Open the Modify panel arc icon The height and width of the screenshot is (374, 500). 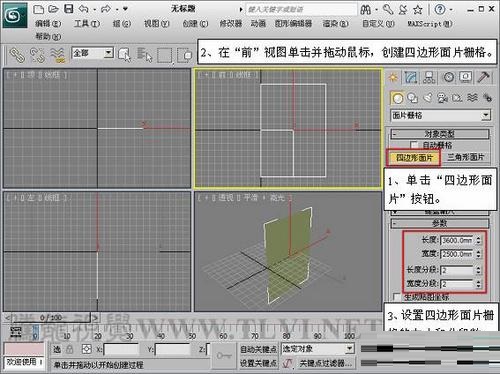point(411,77)
